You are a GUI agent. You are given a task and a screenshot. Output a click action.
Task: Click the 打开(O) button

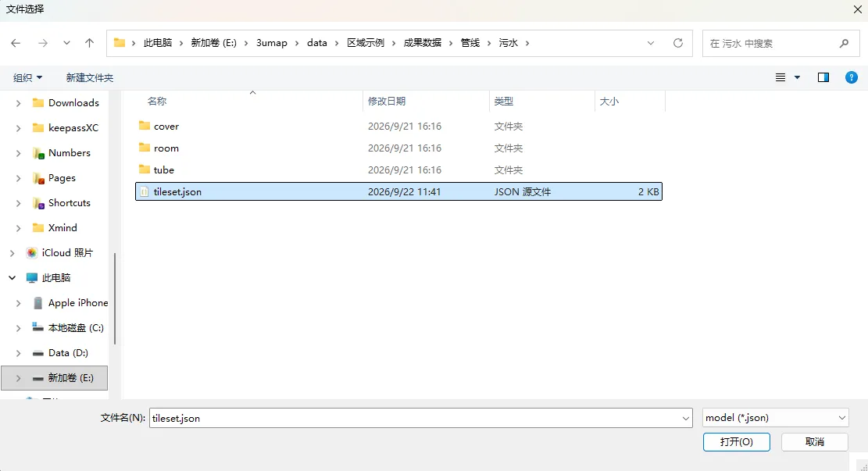(x=736, y=441)
